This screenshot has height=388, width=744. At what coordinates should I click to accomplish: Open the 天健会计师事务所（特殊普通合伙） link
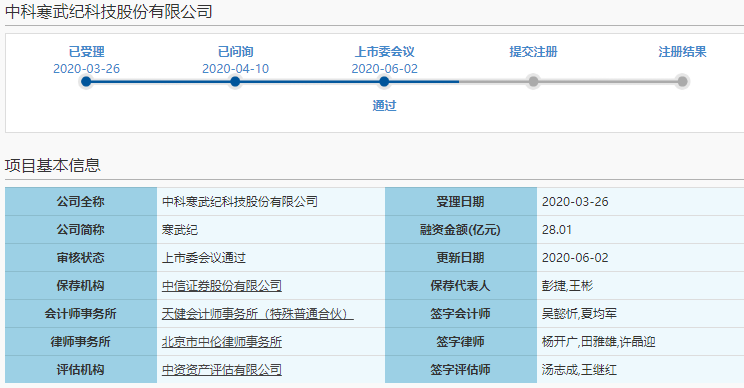tap(258, 314)
